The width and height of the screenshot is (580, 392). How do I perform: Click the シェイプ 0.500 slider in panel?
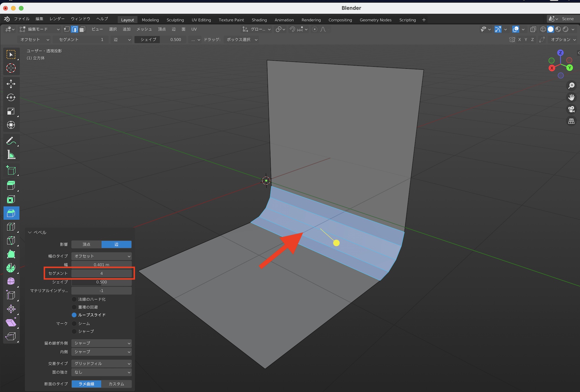click(101, 282)
